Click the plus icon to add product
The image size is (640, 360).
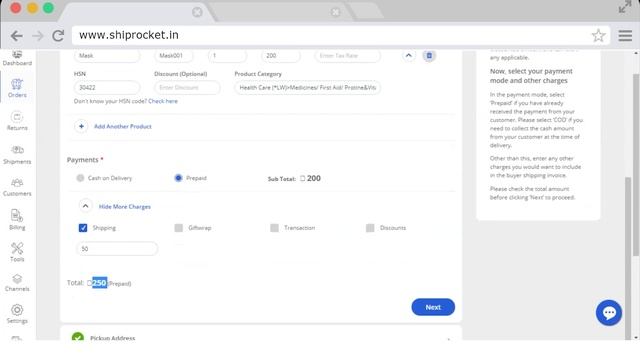coord(81,127)
